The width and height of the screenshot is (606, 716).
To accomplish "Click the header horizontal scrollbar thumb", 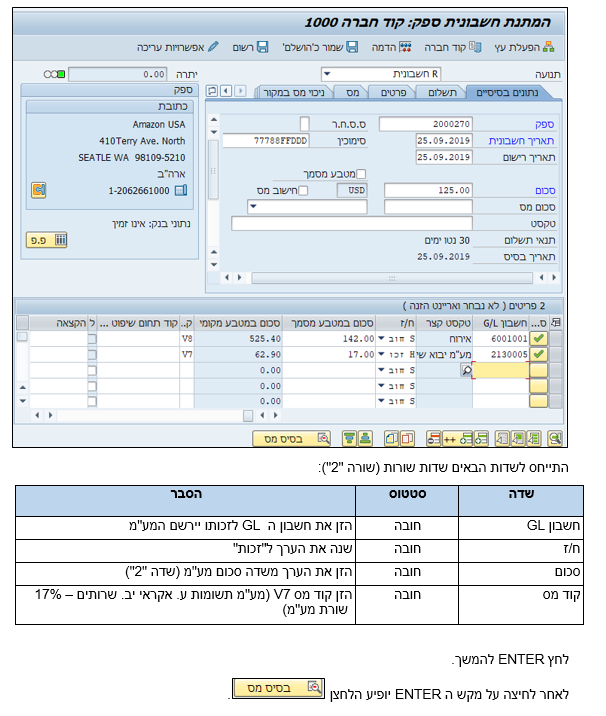I will (392, 278).
